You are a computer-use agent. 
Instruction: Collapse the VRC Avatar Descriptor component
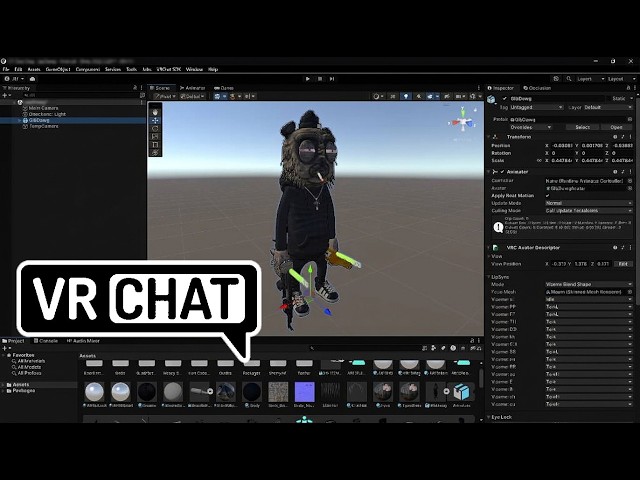coord(489,248)
